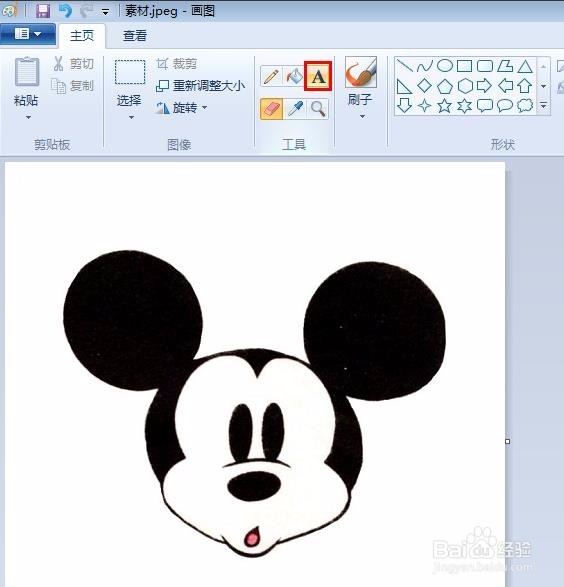The height and width of the screenshot is (587, 564).
Task: Click 重新调整大小 resize button
Action: [201, 86]
